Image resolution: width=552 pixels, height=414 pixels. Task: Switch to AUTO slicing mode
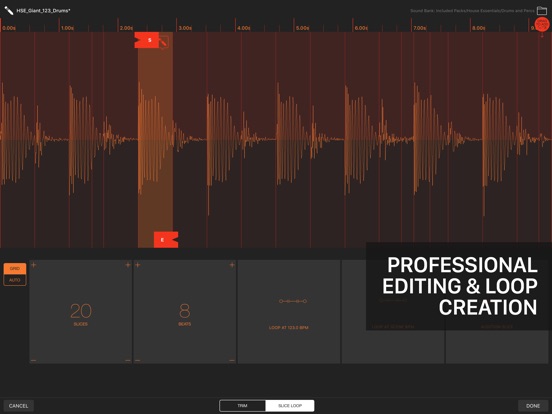click(15, 280)
